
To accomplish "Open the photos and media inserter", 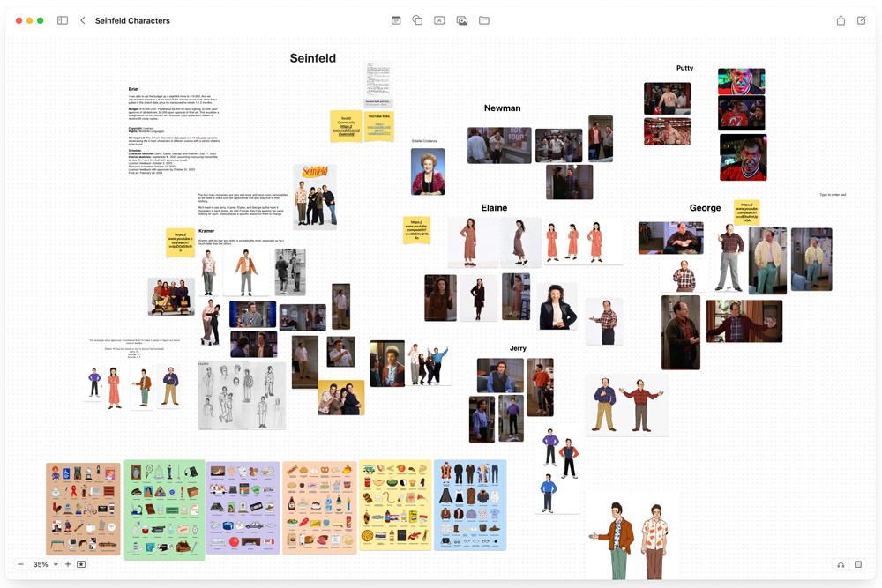I will [462, 20].
